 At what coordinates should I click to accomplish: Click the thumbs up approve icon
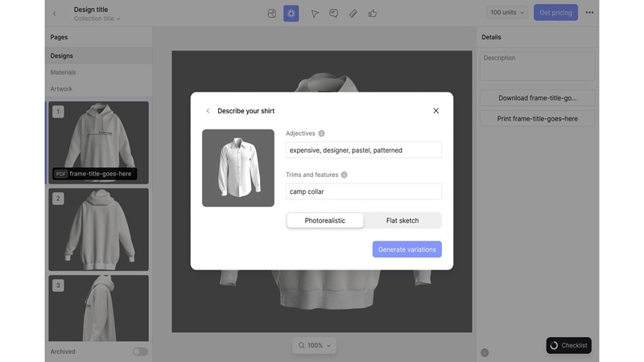372,14
